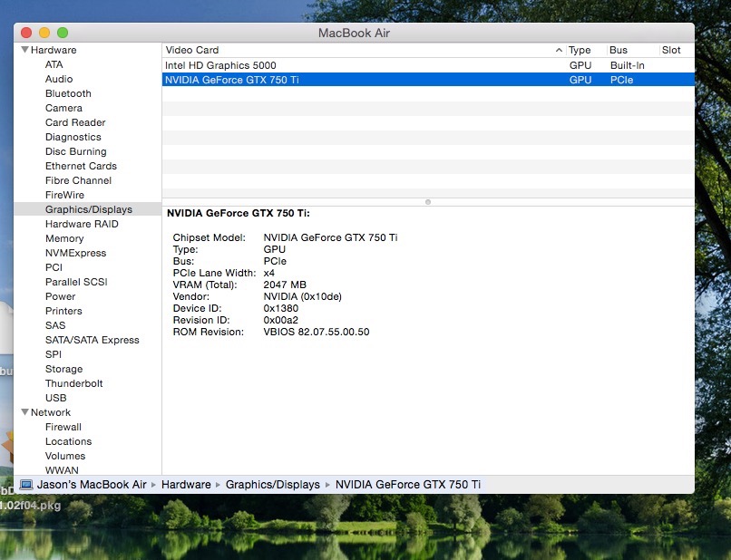Click the Device ID value 0x1380

[x=280, y=308]
